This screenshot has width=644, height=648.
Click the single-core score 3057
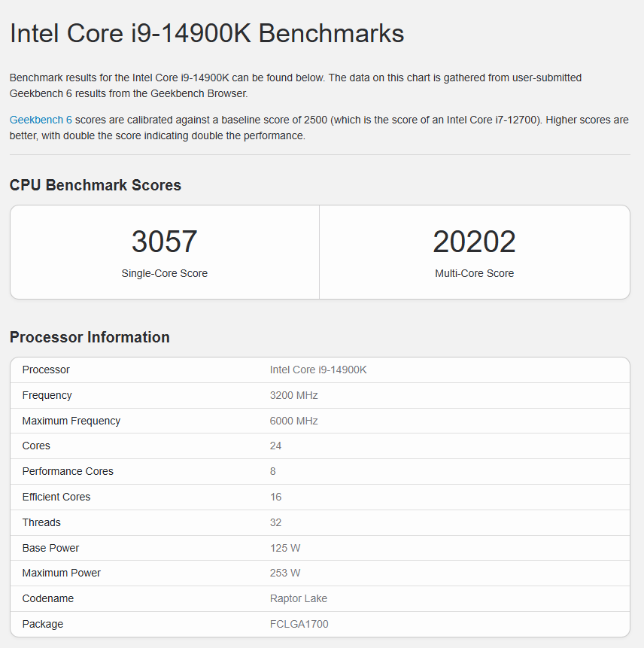point(164,242)
